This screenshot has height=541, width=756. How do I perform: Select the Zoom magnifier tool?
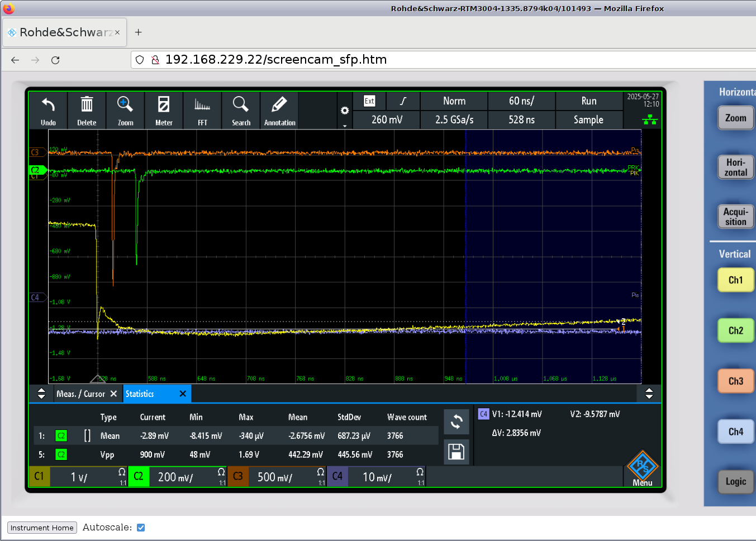click(125, 110)
